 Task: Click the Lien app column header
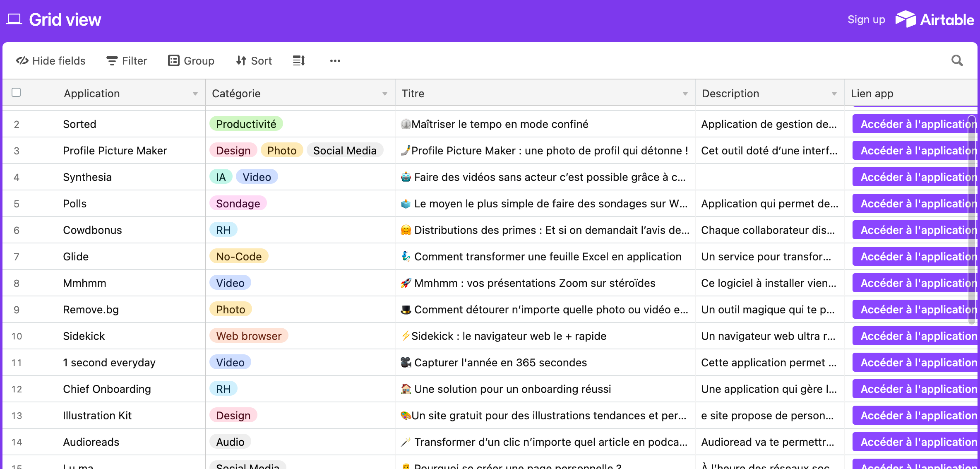click(871, 94)
